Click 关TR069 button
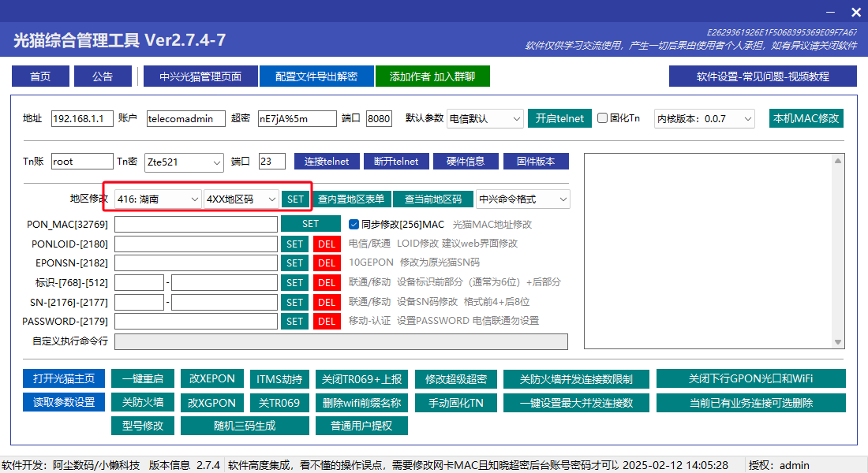The height and width of the screenshot is (473, 868). (x=279, y=402)
